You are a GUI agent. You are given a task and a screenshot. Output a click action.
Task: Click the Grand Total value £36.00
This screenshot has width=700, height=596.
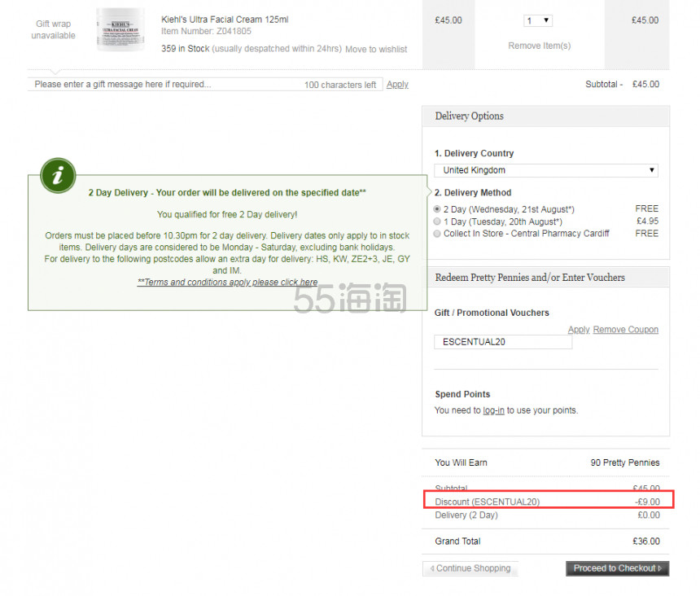pos(646,541)
